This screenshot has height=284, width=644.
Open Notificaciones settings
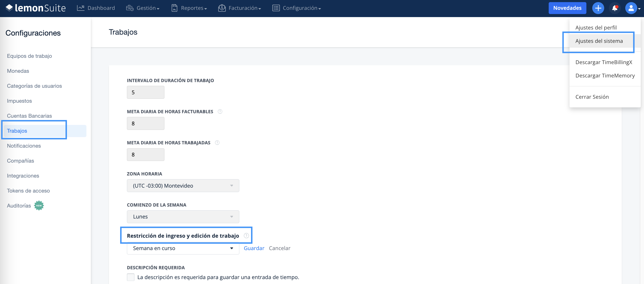click(x=24, y=146)
